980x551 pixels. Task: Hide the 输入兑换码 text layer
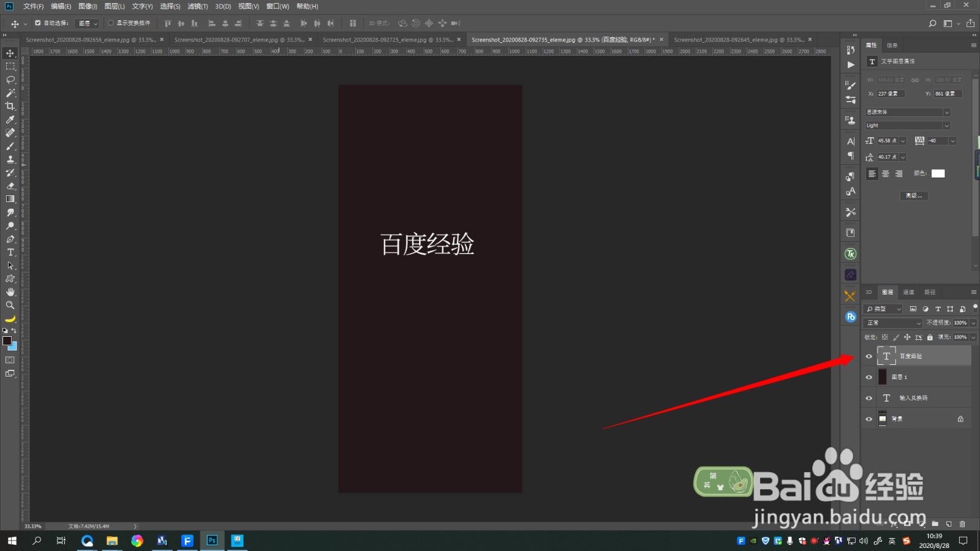[869, 398]
